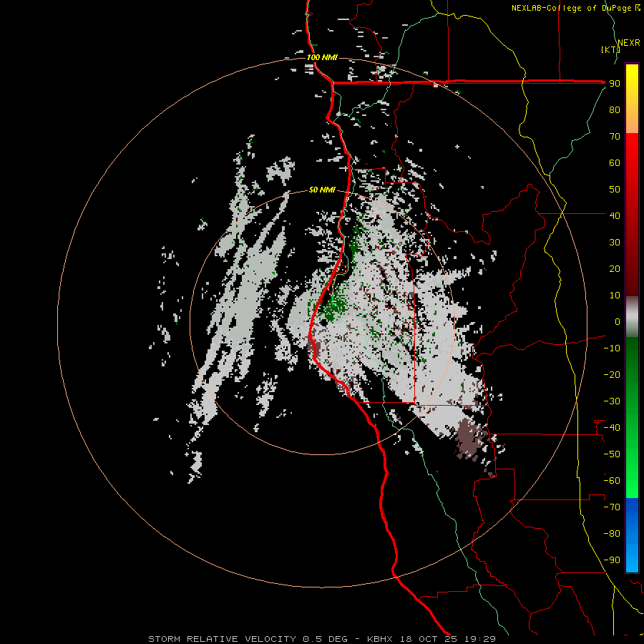This screenshot has height=644, width=644.
Task: Select the 100 NMI range ring label
Action: tap(322, 57)
